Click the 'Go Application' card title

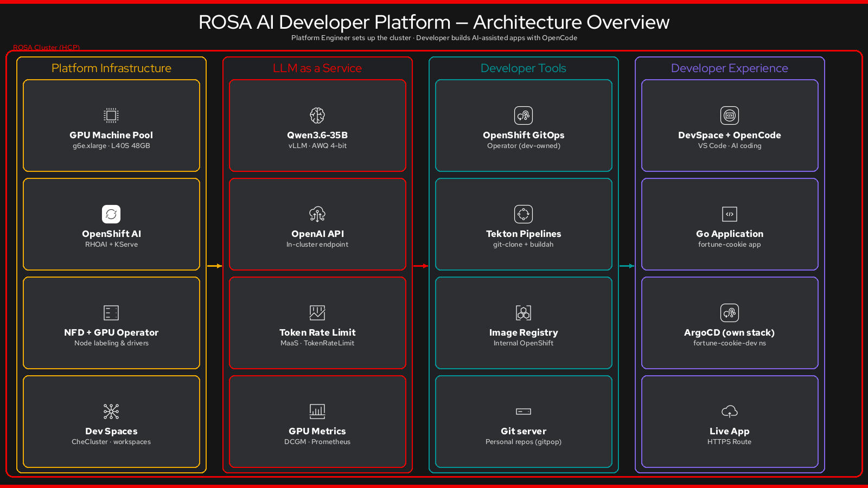pos(730,234)
